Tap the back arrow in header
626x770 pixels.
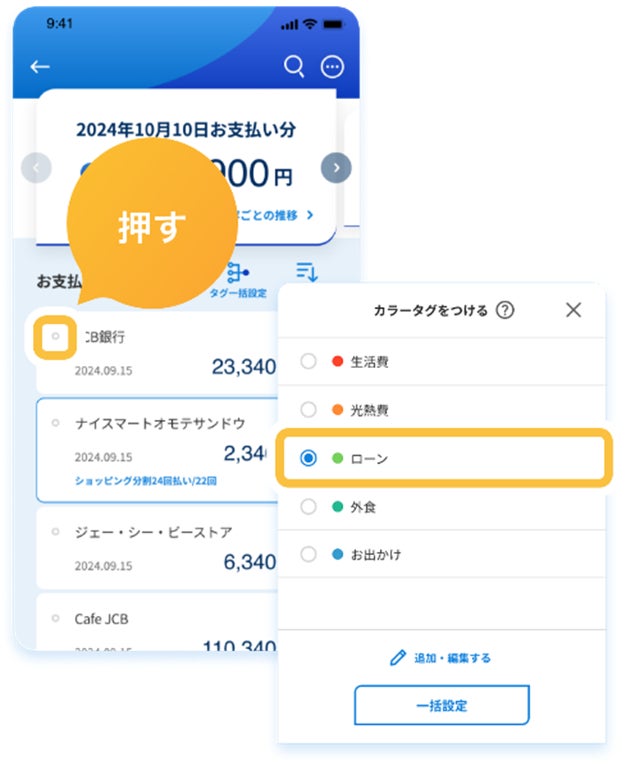(x=39, y=67)
